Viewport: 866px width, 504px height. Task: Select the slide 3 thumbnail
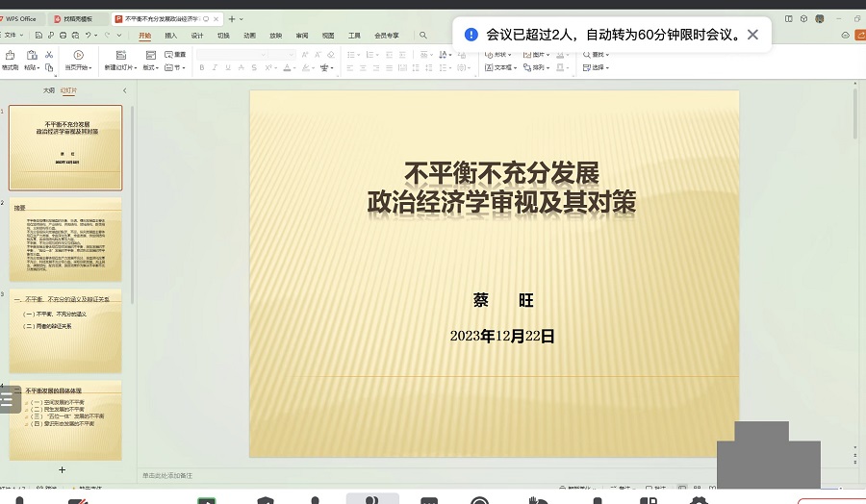coord(65,330)
